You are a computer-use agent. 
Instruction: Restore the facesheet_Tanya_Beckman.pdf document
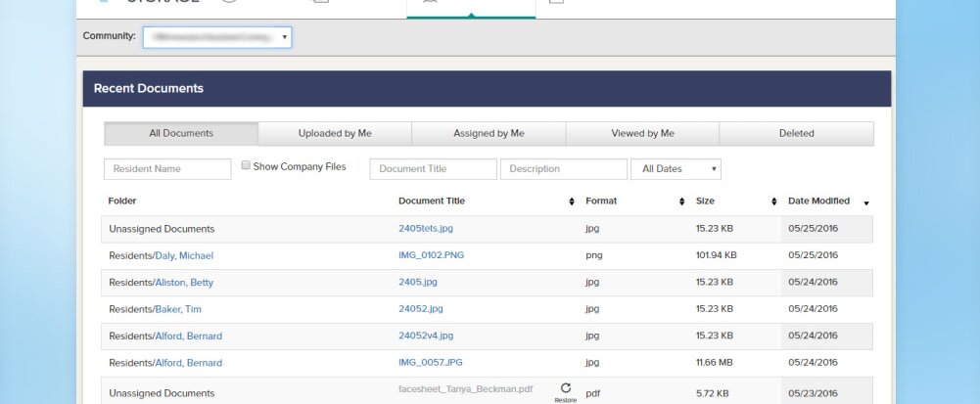pos(565,390)
